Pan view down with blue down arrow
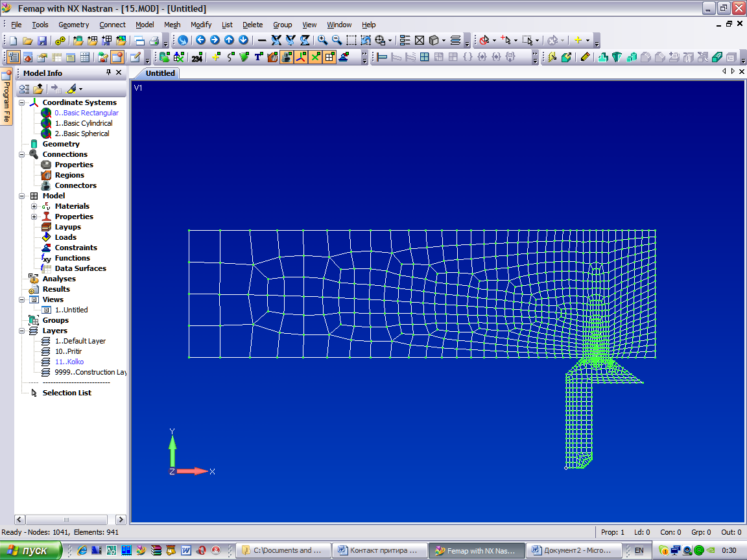This screenshot has height=560, width=747. tap(243, 40)
